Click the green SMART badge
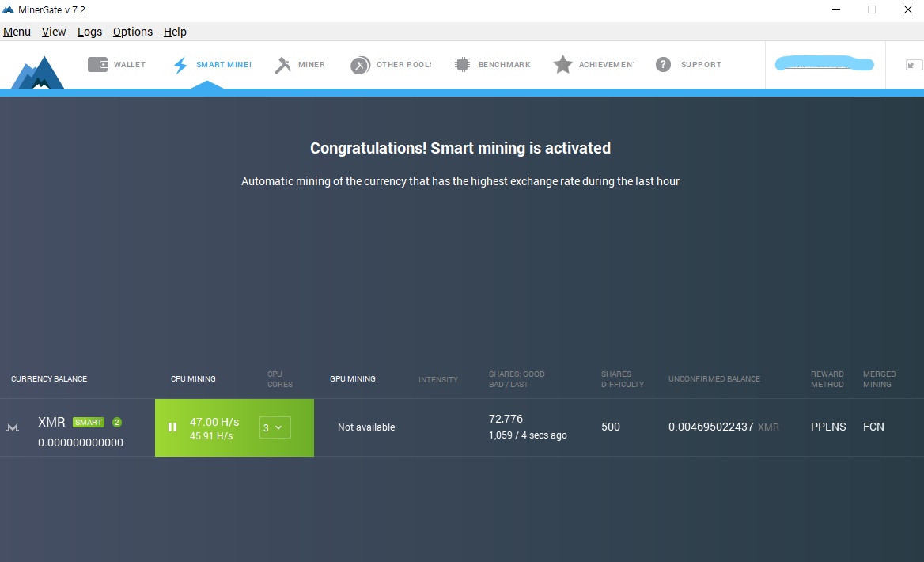The width and height of the screenshot is (924, 562). pos(89,422)
